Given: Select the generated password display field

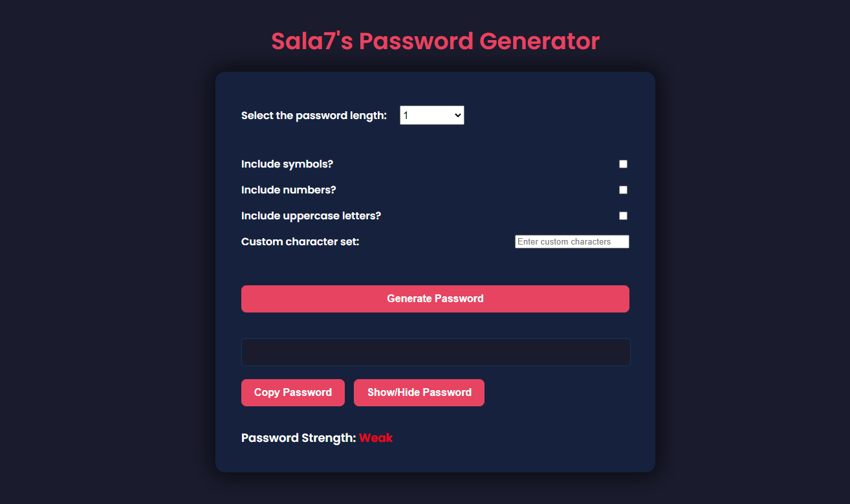Looking at the screenshot, I should point(435,352).
